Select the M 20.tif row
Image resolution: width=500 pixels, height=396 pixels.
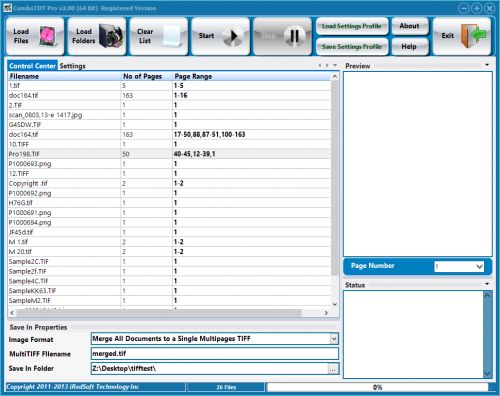pos(169,252)
